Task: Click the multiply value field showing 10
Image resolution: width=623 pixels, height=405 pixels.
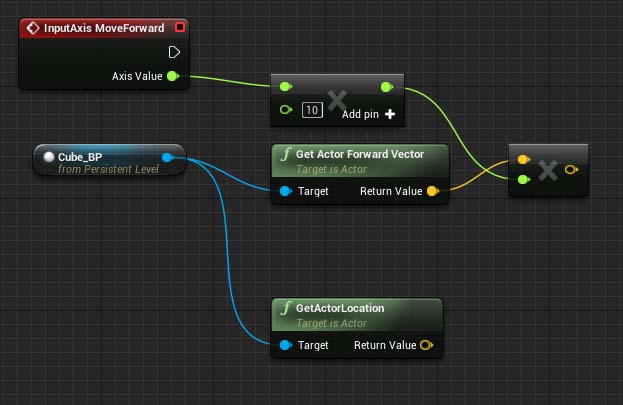Action: tap(312, 110)
